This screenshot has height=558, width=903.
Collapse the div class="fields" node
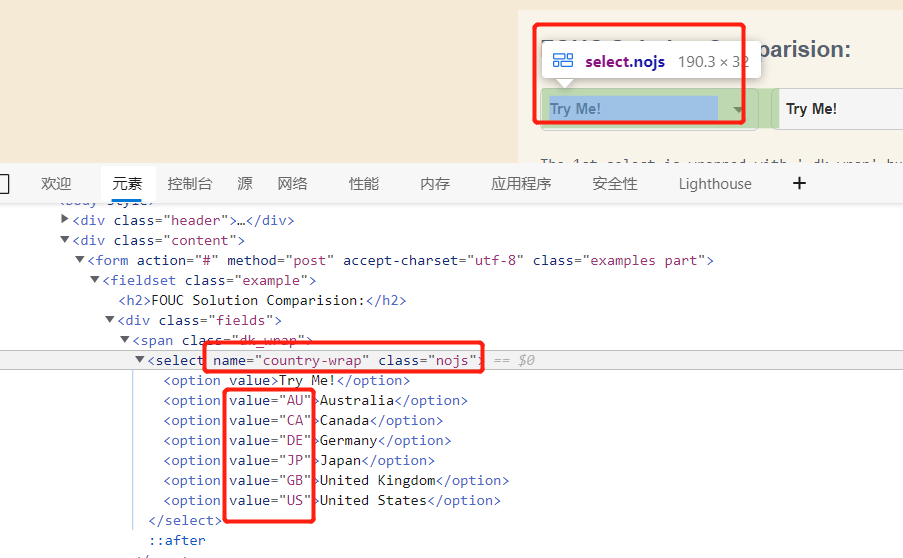[109, 320]
